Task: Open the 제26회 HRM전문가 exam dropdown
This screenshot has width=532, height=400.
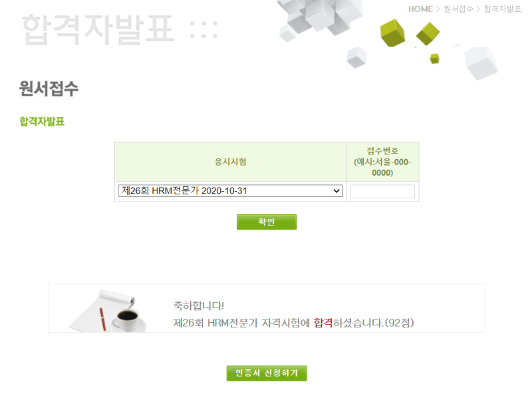Action: (230, 191)
